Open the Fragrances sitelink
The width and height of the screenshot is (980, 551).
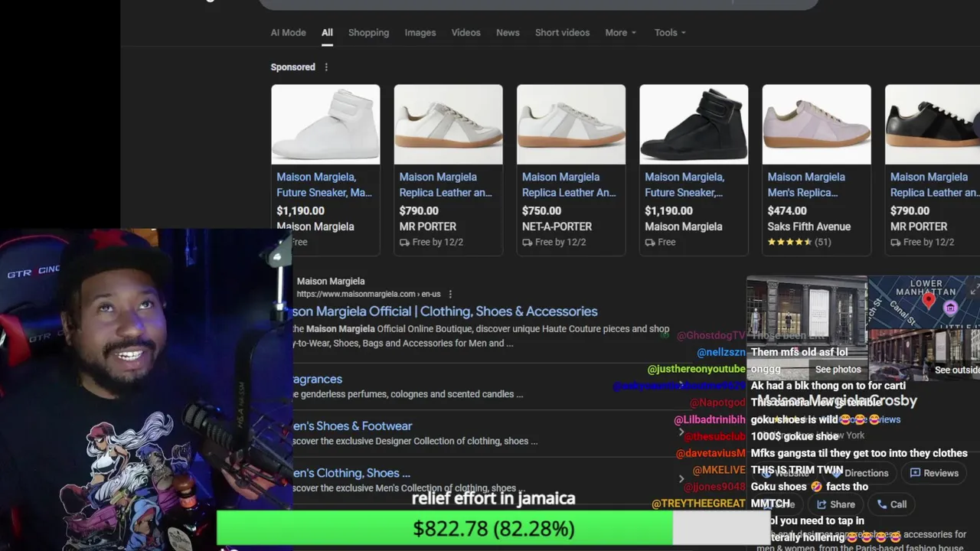click(x=318, y=379)
